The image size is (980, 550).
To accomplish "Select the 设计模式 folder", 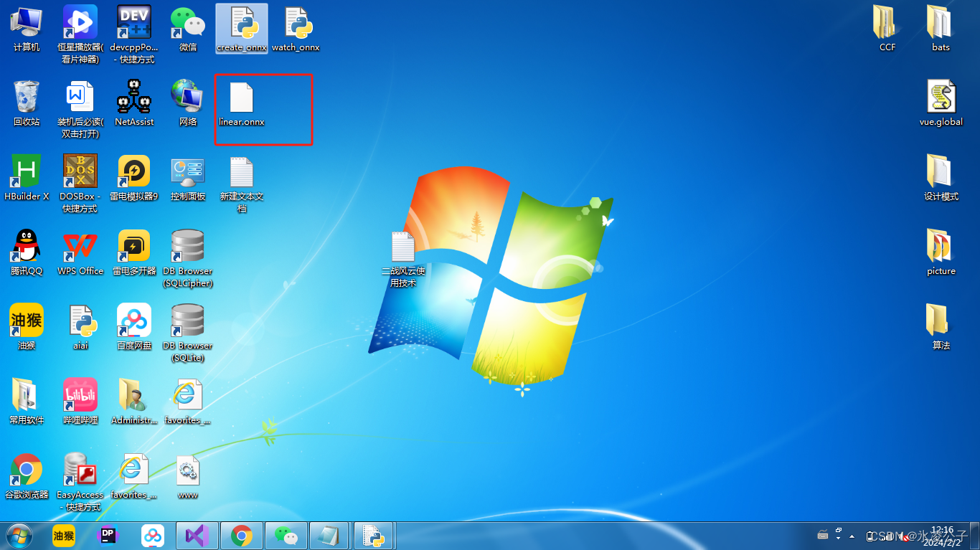I will click(941, 178).
